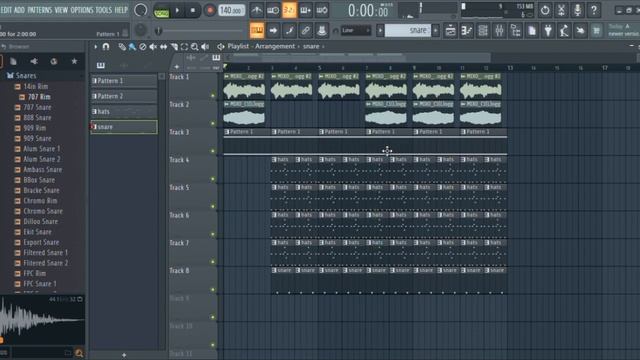The height and width of the screenshot is (360, 640).
Task: Open the OPTIONS menu
Action: coord(82,10)
